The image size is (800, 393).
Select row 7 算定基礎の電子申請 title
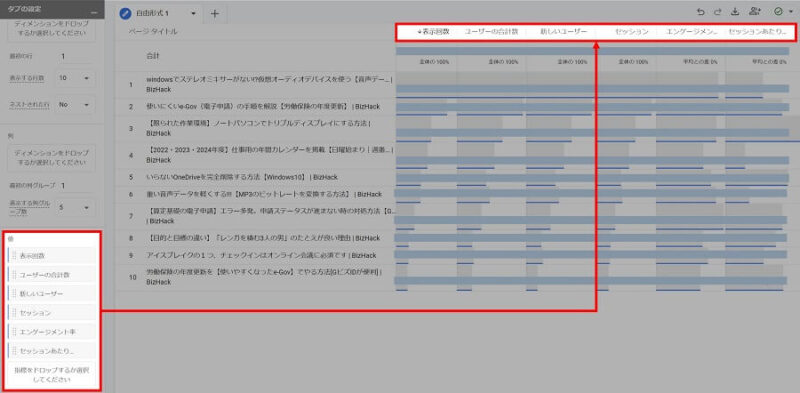(x=271, y=216)
